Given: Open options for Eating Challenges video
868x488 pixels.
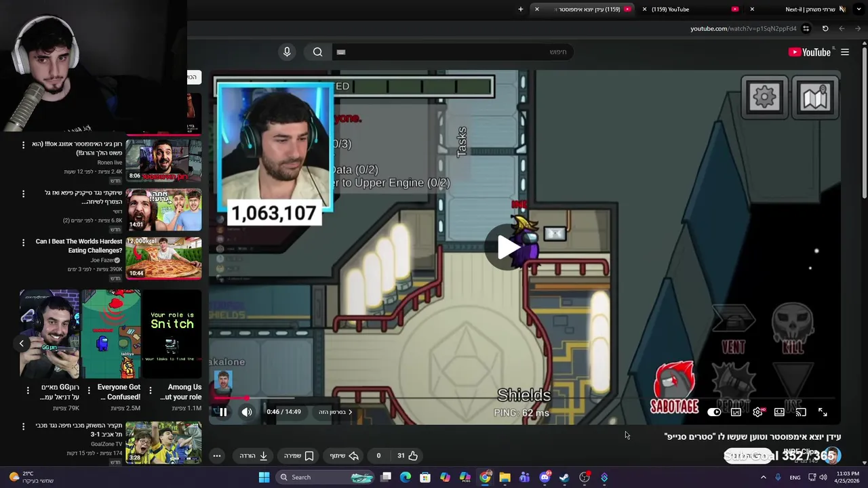Looking at the screenshot, I should pyautogui.click(x=23, y=243).
